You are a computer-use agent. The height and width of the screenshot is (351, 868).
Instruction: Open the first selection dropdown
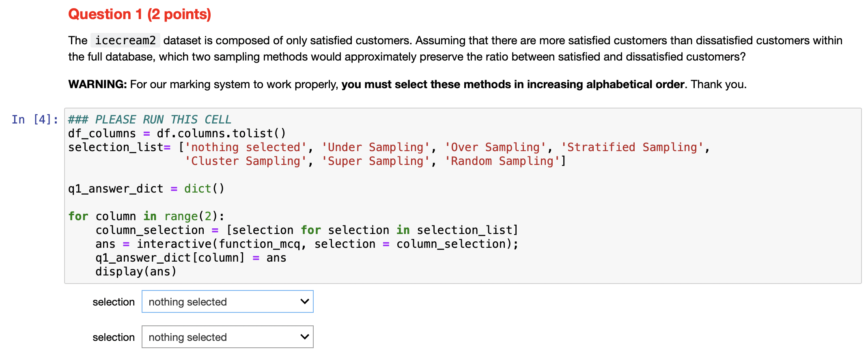[227, 301]
